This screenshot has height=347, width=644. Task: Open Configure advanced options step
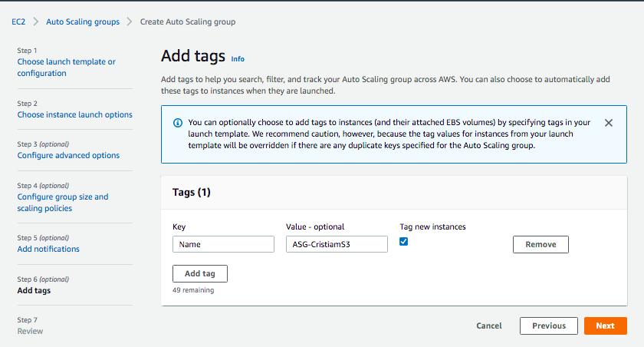pyautogui.click(x=68, y=155)
